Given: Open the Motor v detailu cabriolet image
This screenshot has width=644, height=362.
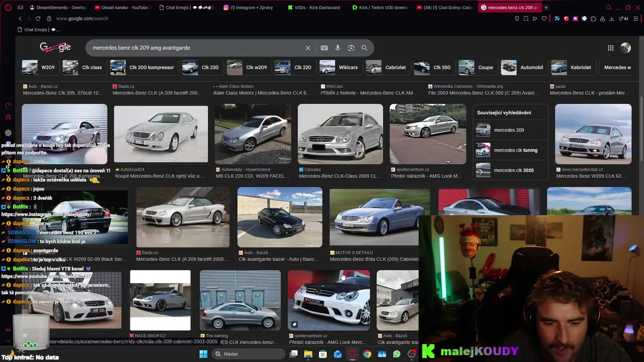Looking at the screenshot, I should (380, 218).
